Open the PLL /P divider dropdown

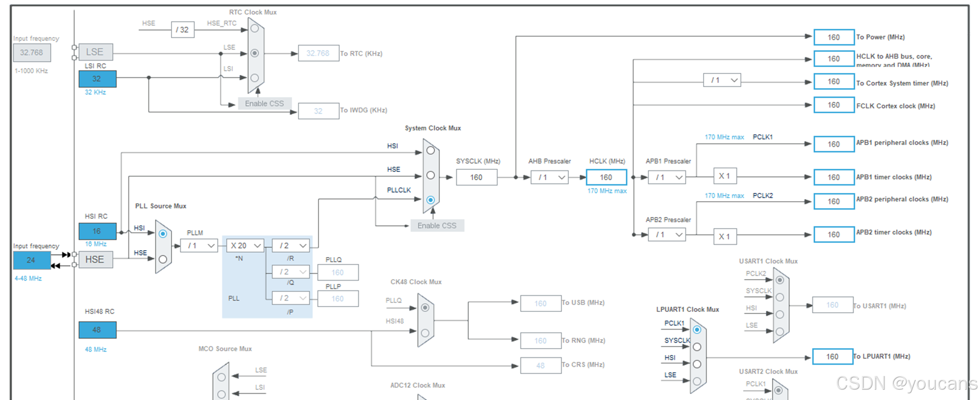291,298
